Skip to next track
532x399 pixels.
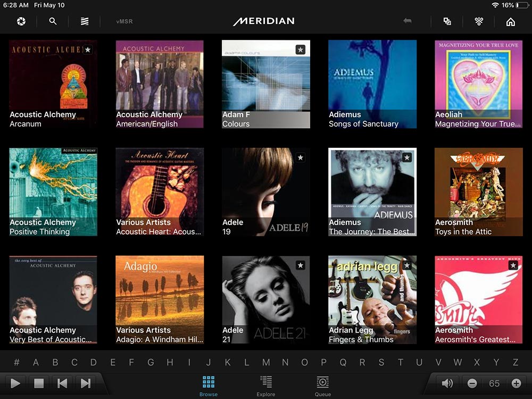coord(86,384)
